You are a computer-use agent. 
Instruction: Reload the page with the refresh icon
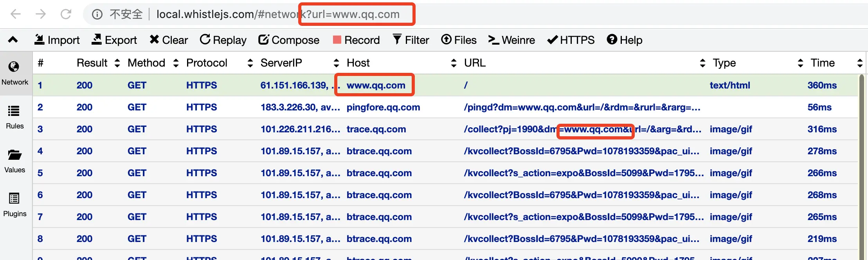[x=66, y=14]
